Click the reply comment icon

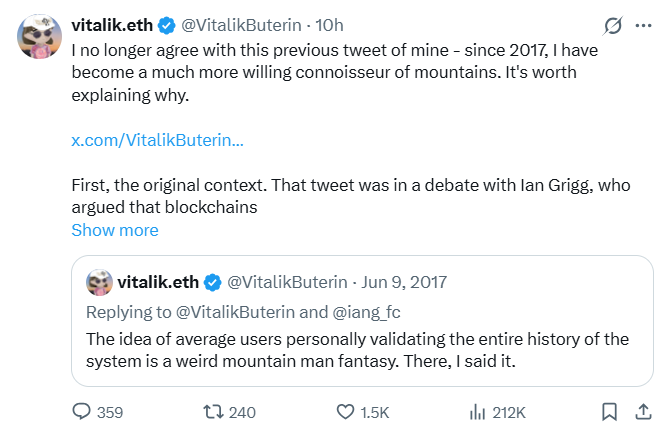point(83,411)
